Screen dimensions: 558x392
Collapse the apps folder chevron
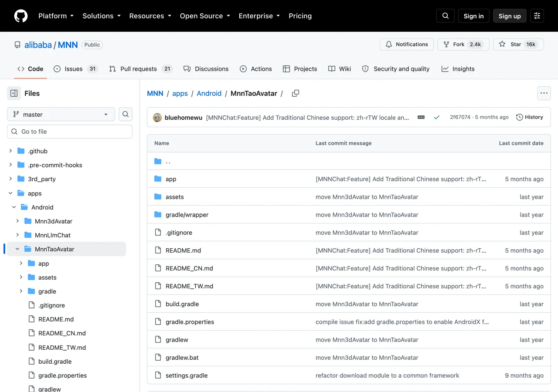(10, 193)
